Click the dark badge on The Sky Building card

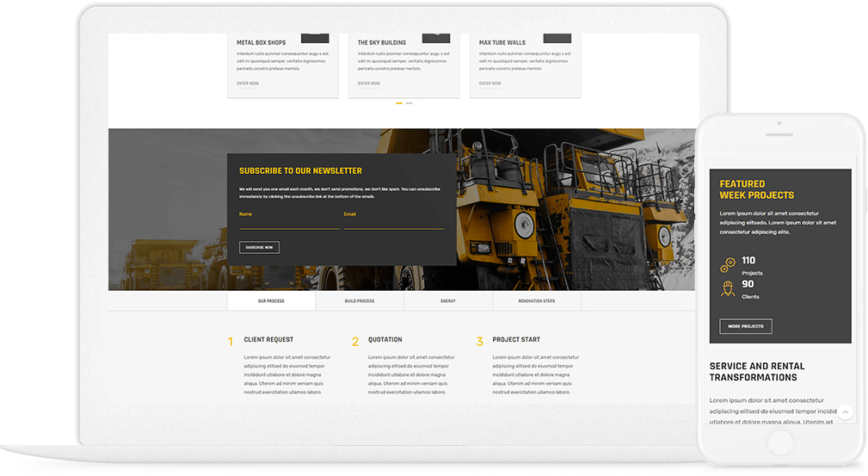click(x=435, y=38)
